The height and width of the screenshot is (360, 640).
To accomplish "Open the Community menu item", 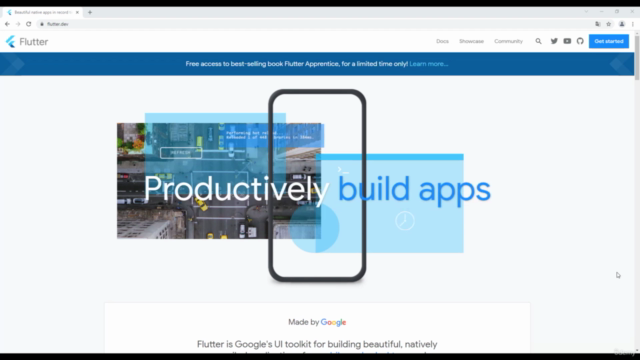I will [508, 41].
